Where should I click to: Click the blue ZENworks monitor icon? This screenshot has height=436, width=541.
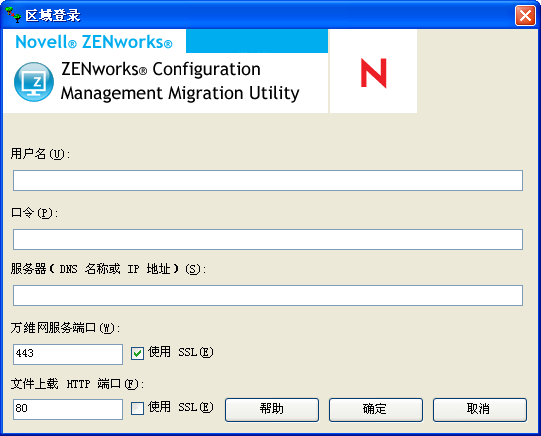pyautogui.click(x=34, y=82)
